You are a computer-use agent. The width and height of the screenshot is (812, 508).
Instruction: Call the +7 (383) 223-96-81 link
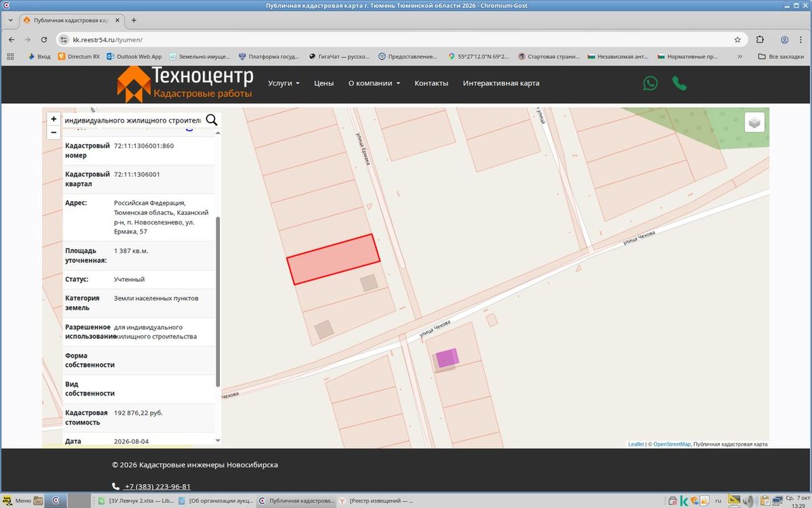157,486
